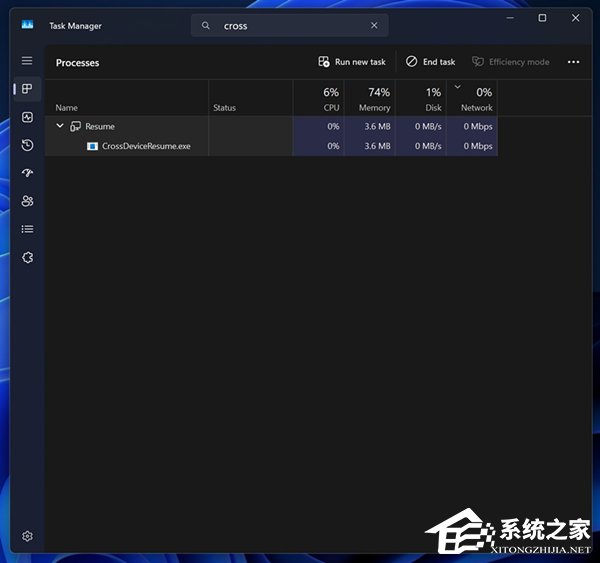
Task: Collapse the Resume process group
Action: 60,126
